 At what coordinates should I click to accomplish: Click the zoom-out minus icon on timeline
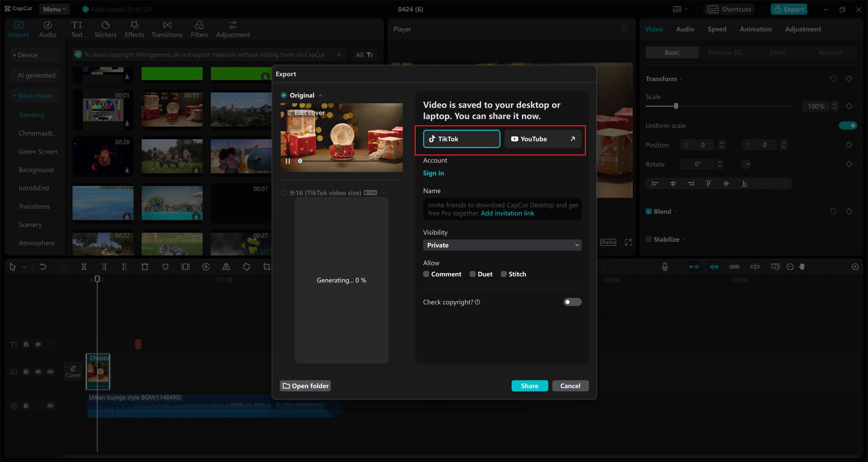click(790, 267)
